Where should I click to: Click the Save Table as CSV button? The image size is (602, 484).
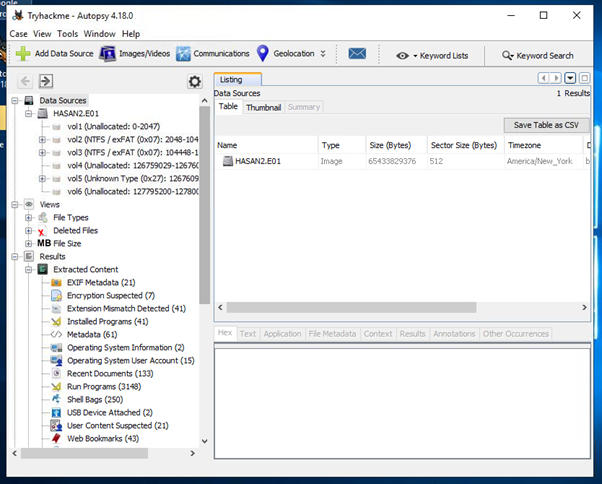(x=546, y=125)
